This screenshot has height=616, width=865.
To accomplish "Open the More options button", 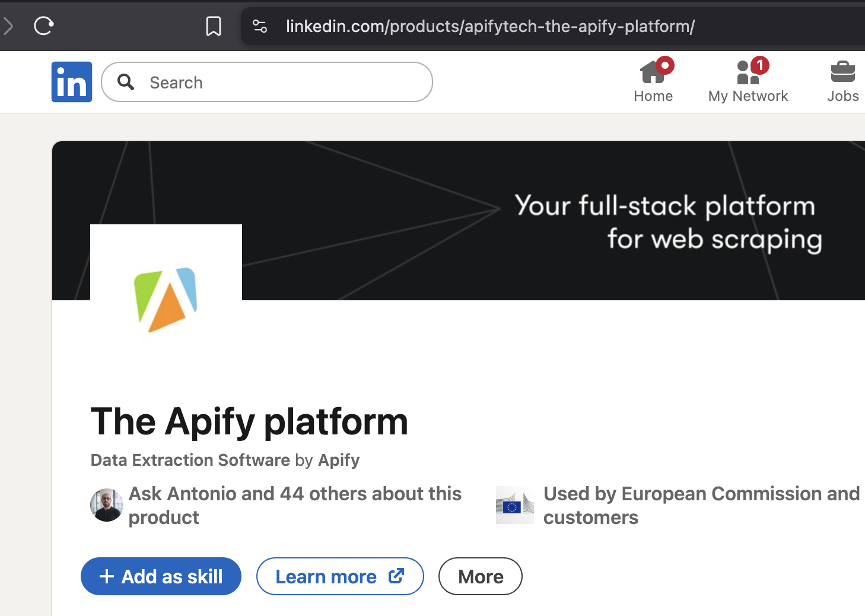I will pyautogui.click(x=481, y=576).
